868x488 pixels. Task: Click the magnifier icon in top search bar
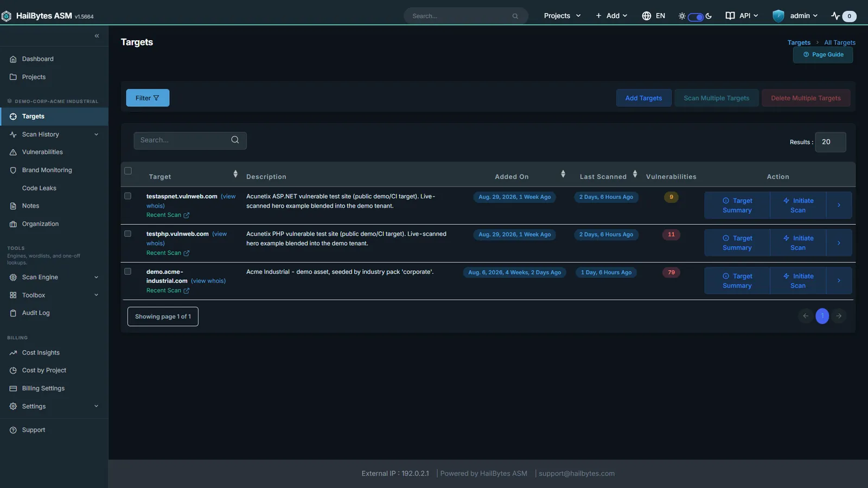pyautogui.click(x=515, y=16)
